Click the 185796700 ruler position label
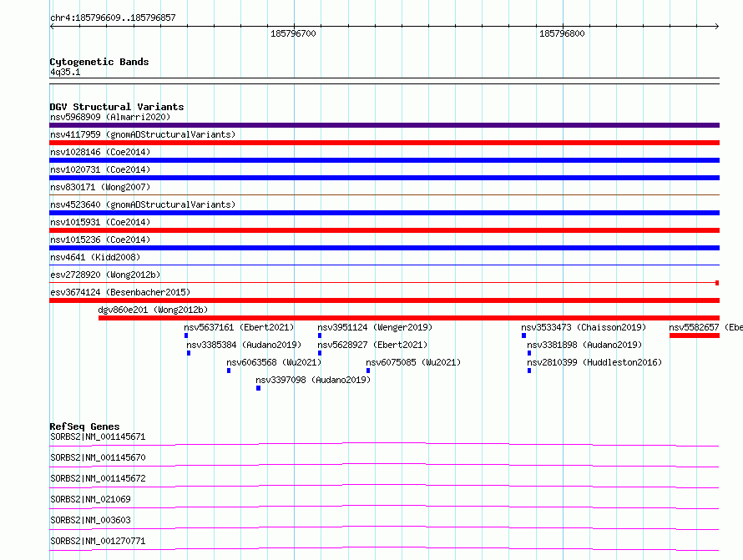 pyautogui.click(x=293, y=33)
